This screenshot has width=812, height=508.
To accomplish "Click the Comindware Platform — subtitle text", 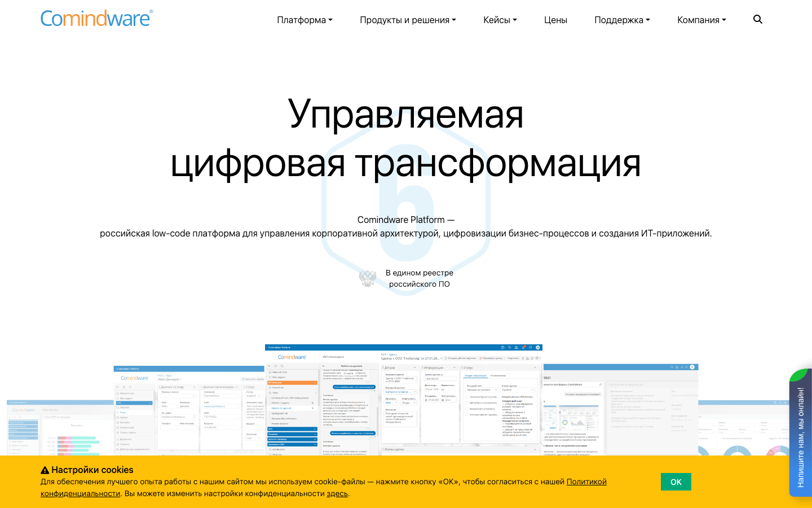I will point(406,220).
